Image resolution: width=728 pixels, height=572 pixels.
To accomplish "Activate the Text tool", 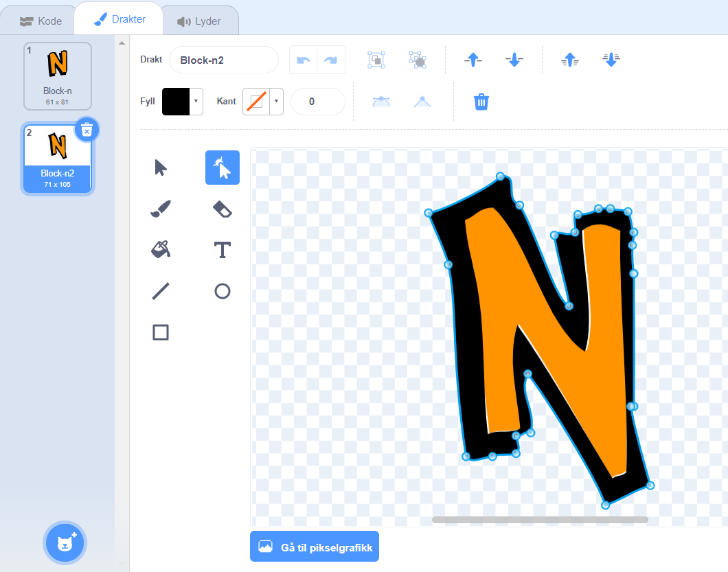I will tap(222, 250).
